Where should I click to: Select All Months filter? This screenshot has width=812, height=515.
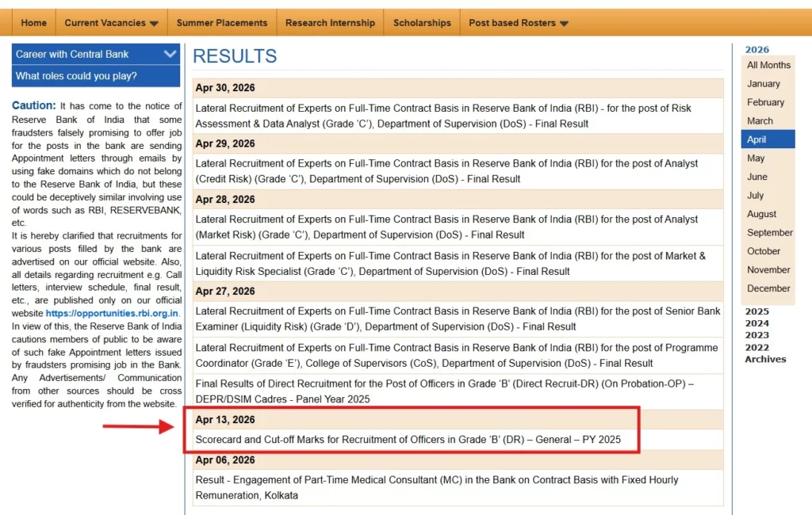[x=768, y=65]
